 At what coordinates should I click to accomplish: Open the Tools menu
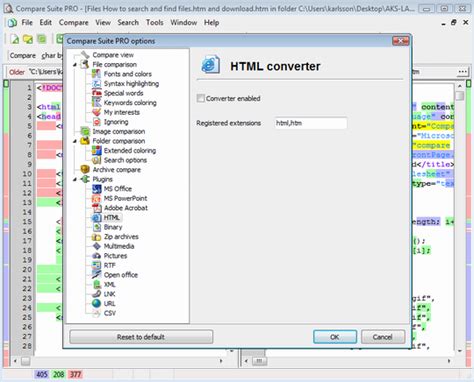pyautogui.click(x=155, y=23)
